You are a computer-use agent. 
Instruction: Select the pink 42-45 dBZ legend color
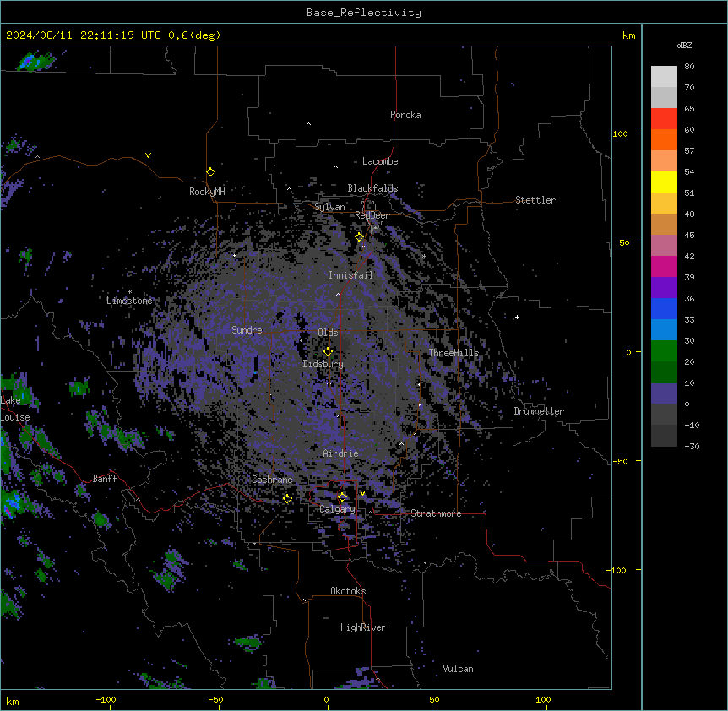[x=664, y=246]
